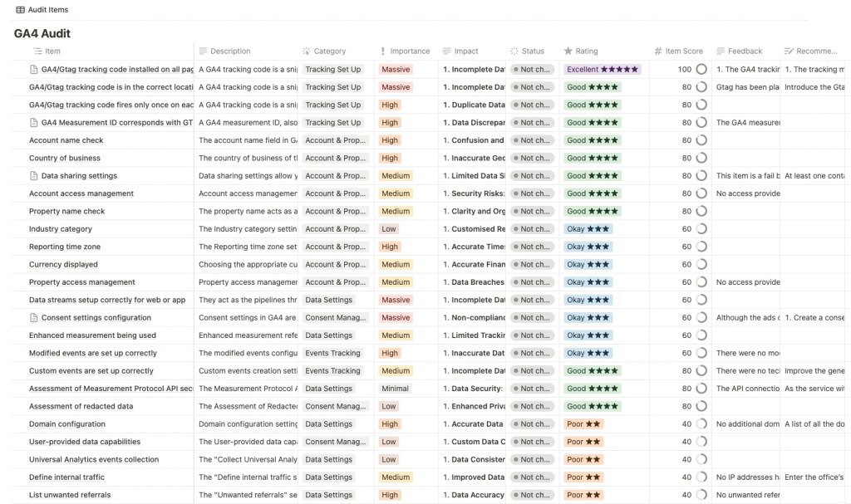Open Importance tag for Industry category row
The image size is (851, 504).
click(x=389, y=229)
